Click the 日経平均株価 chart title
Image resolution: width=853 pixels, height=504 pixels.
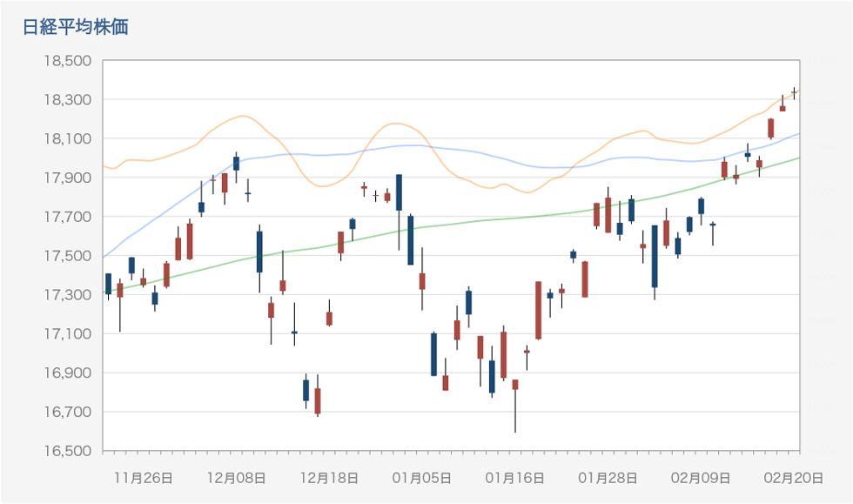(x=76, y=27)
